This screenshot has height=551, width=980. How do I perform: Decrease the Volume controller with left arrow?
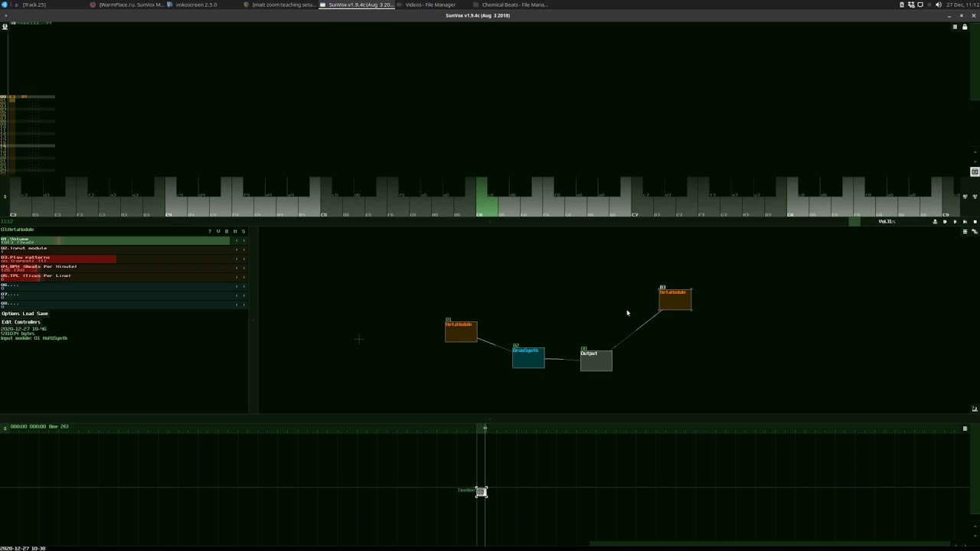pyautogui.click(x=237, y=240)
